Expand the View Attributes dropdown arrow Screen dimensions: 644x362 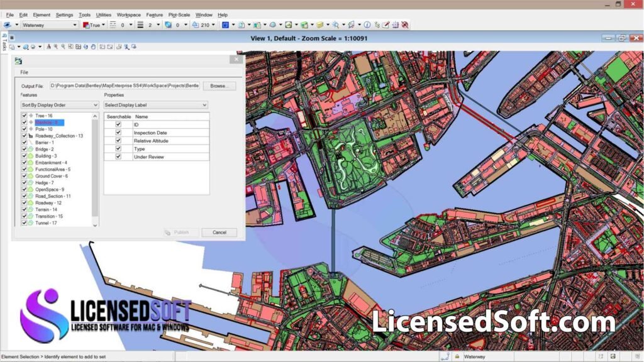18,47
